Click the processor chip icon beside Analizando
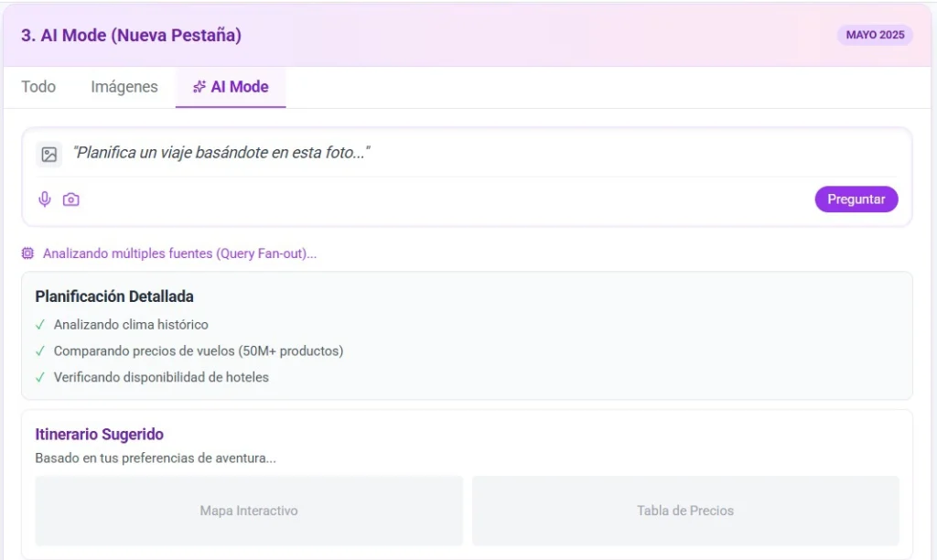 pyautogui.click(x=27, y=253)
